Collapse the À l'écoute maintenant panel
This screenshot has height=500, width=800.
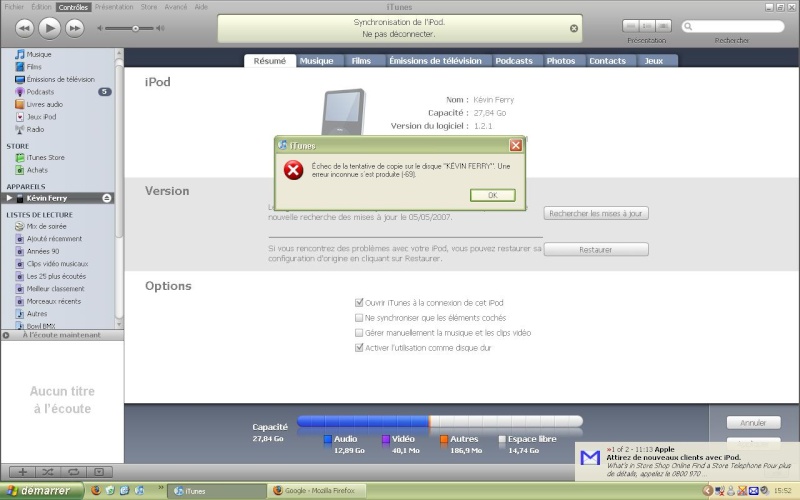click(6, 335)
